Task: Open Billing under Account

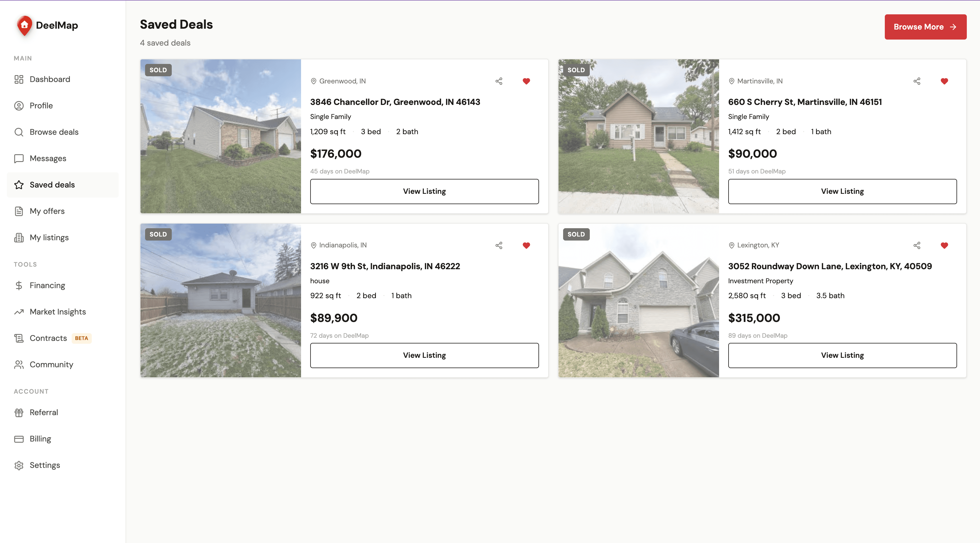Action: [63, 439]
